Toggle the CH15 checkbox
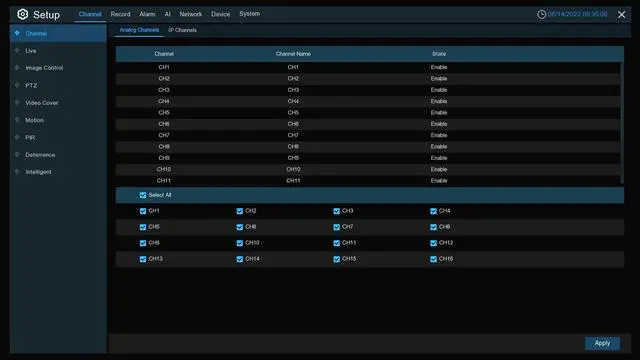The width and height of the screenshot is (640, 360). pyautogui.click(x=336, y=259)
